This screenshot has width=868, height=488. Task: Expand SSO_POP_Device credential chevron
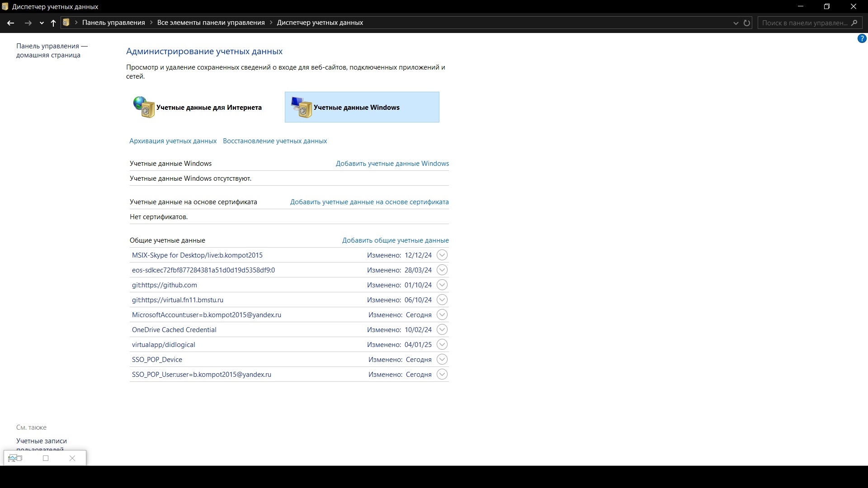[x=442, y=359]
